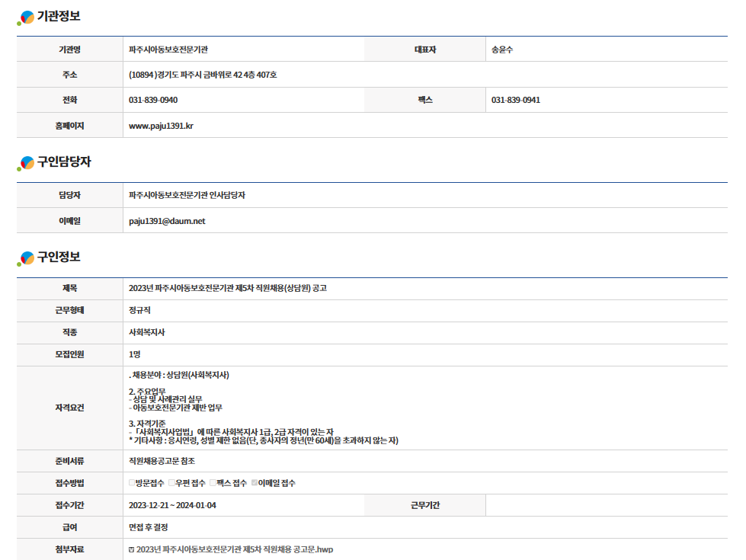Click the paju1391@daum.net email address

tap(167, 221)
